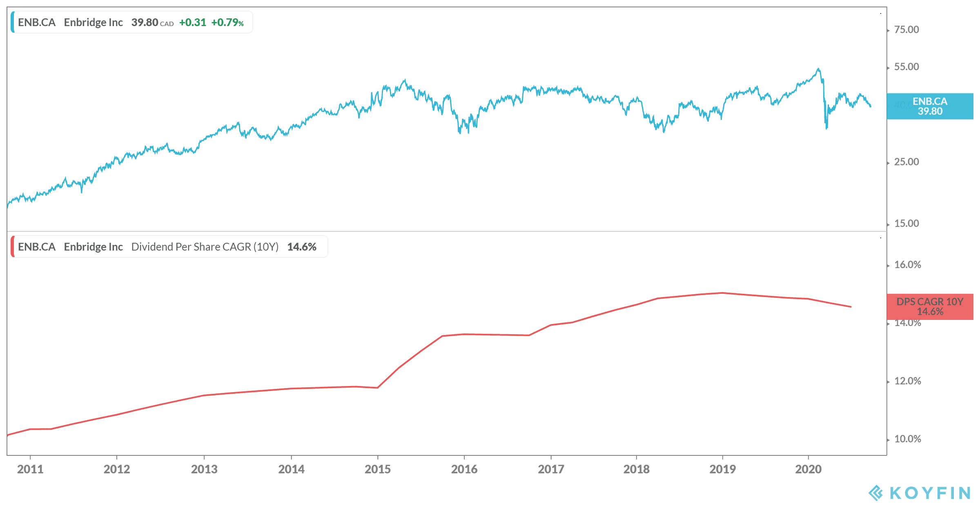Click the blue swatch beside the ENB.CA price legend
The width and height of the screenshot is (980, 506).
(x=13, y=22)
